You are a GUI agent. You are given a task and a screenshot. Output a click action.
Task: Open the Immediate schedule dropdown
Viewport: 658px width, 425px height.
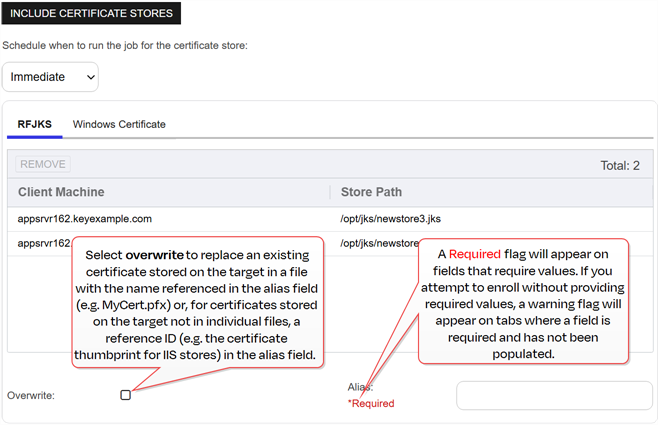click(50, 76)
